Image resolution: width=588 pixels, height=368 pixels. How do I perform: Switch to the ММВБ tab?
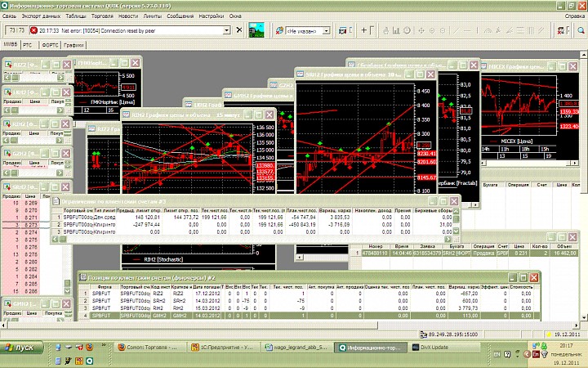tap(10, 44)
